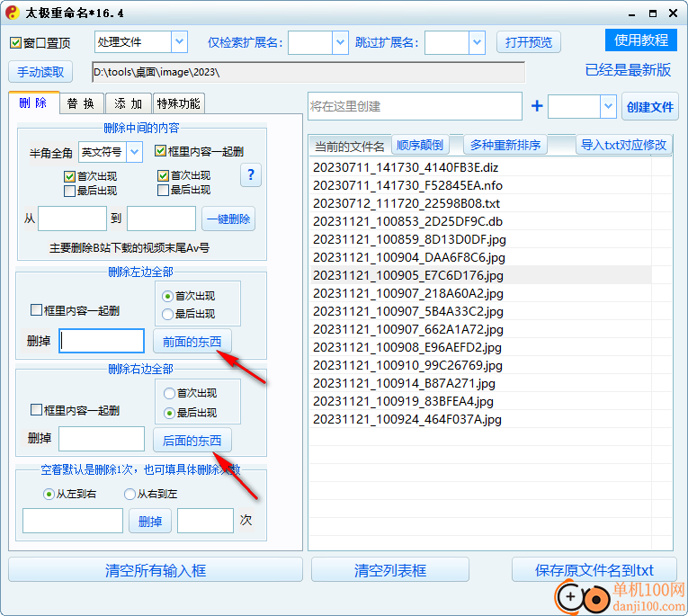This screenshot has width=688, height=616.
Task: Click the 多种重新排序 button
Action: [505, 145]
